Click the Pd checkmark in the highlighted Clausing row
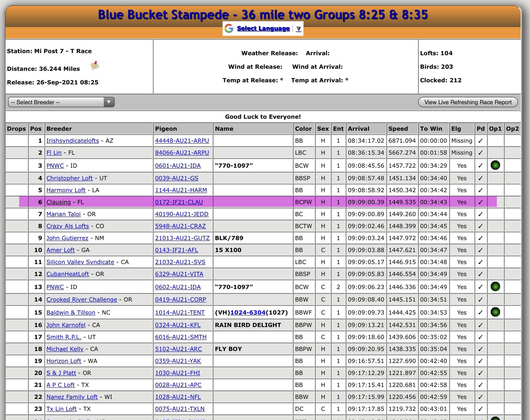The height and width of the screenshot is (420, 530). point(480,202)
